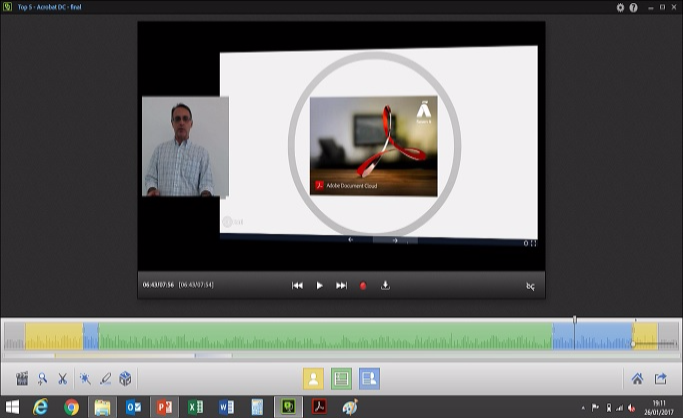The width and height of the screenshot is (683, 418).
Task: Switch to presentation-only layout (green)
Action: pos(341,378)
